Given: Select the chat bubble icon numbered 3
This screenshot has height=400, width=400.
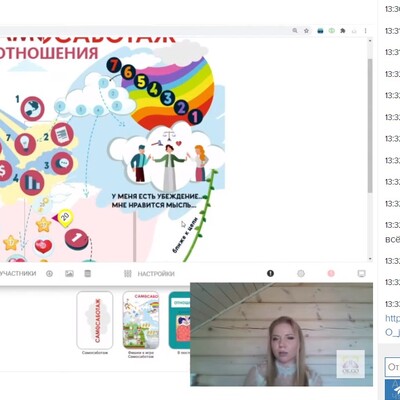Looking at the screenshot, I should pos(62,163).
